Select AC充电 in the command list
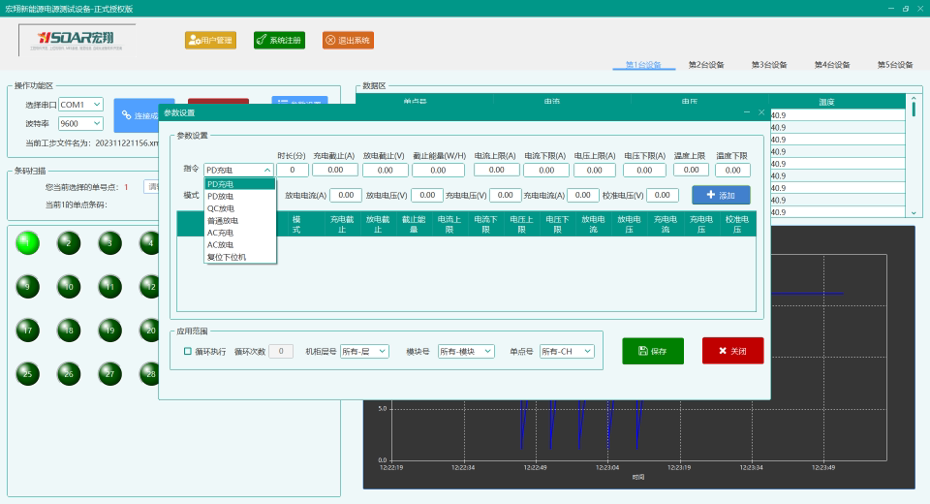The image size is (930, 504). click(240, 233)
